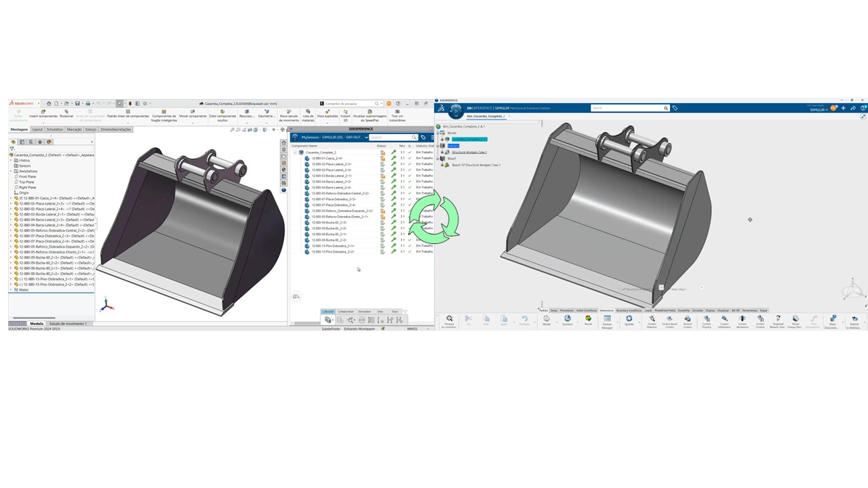Click the tag icon in MySession panel

click(424, 138)
